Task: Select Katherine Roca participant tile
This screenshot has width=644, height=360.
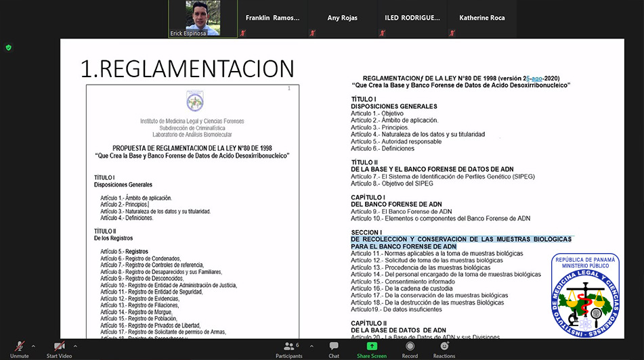Action: click(x=482, y=19)
